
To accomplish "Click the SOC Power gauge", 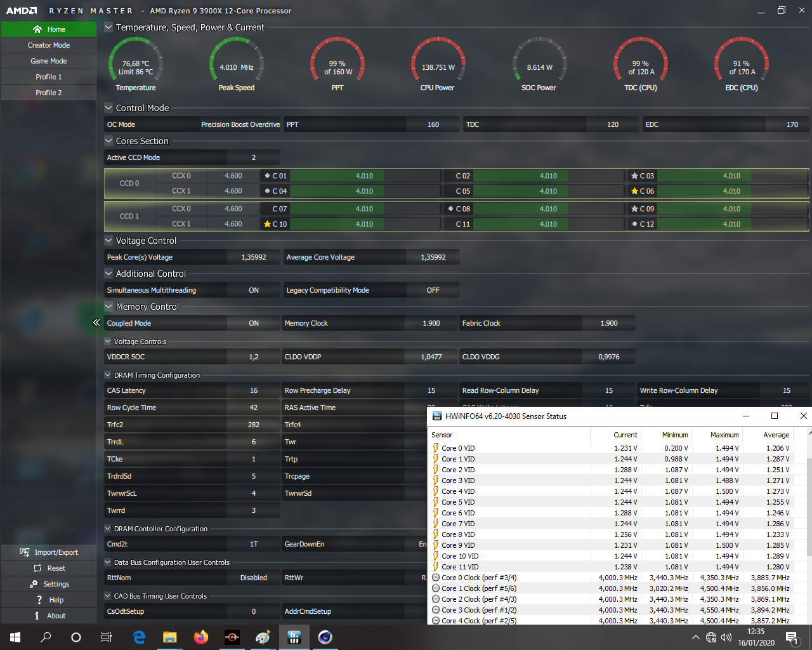I will click(539, 64).
